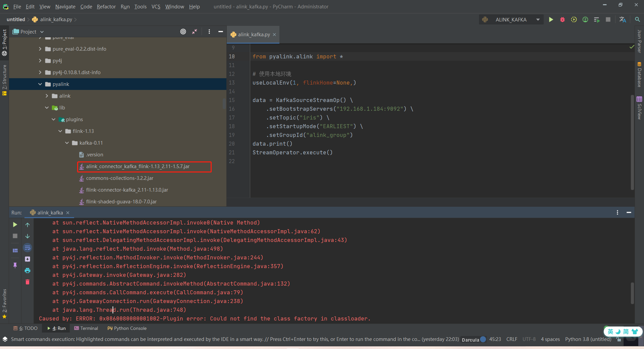Screen dimensions: 644x349
Task: Click the build/run concurrency toolbar icon
Action: (597, 20)
